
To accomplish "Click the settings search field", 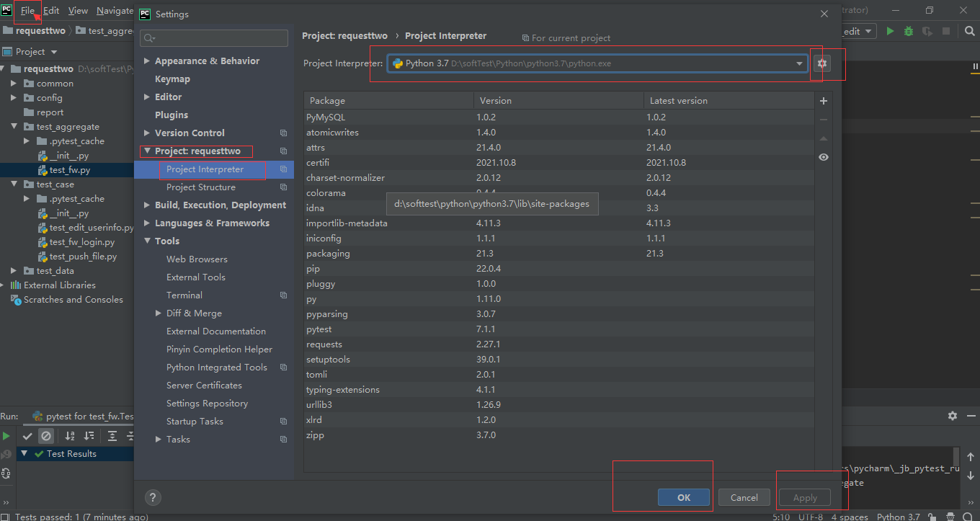I will tap(214, 38).
